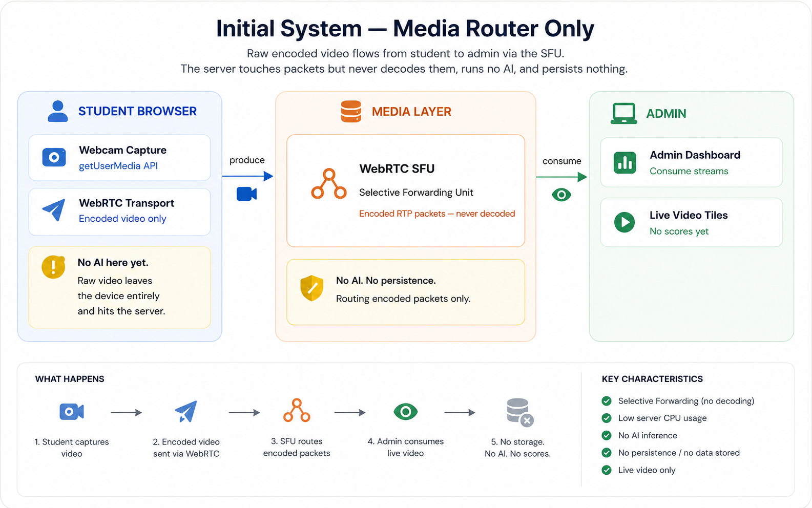The width and height of the screenshot is (812, 508).
Task: Click the Webcam Capture card title
Action: click(123, 150)
